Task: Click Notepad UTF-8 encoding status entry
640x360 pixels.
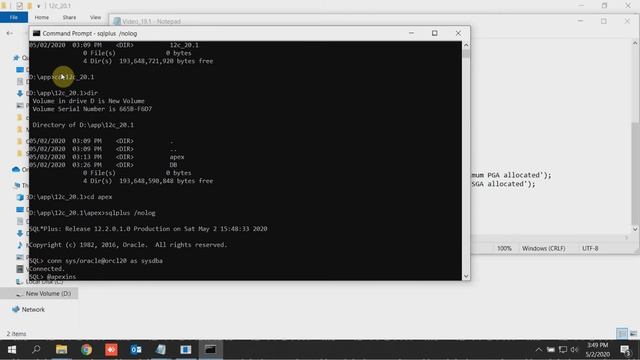Action: (590, 248)
